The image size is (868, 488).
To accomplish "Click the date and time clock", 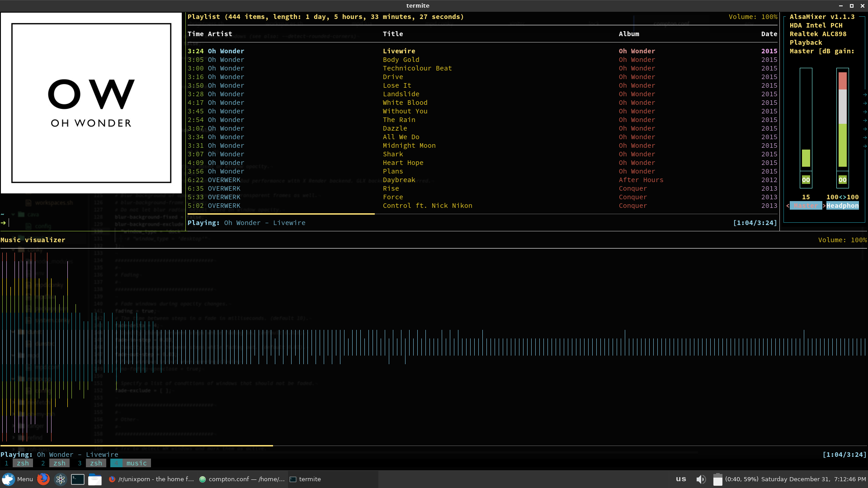I will tap(814, 479).
